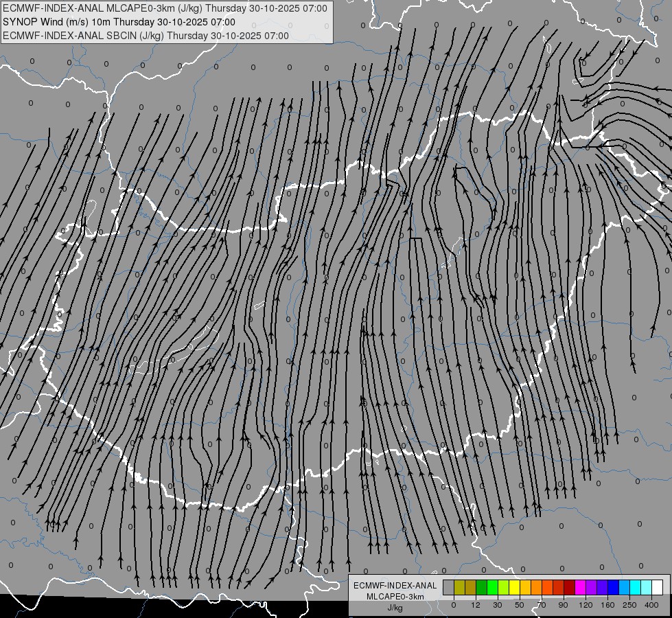
Task: Click the magenta legend swatch
Action: 581,587
